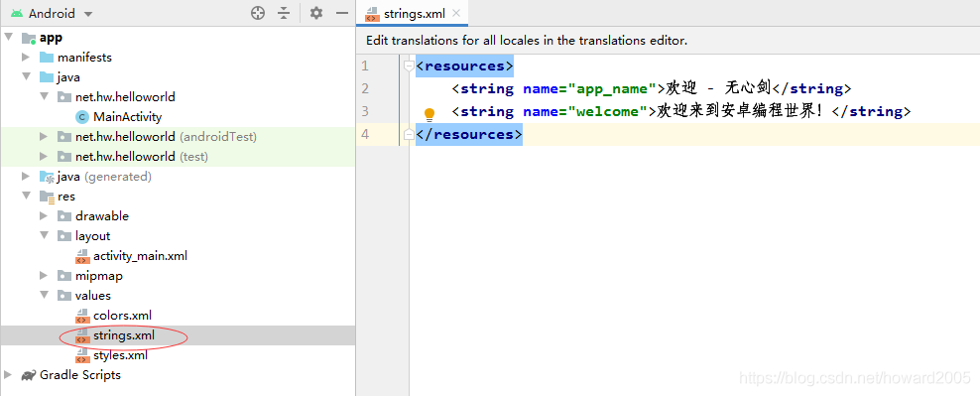This screenshot has height=396, width=980.
Task: Collapse the app module node
Action: point(8,38)
